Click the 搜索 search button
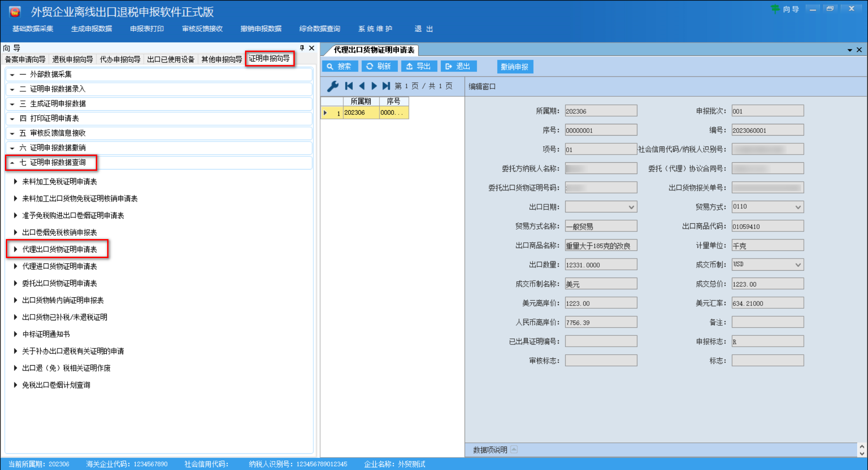This screenshot has width=868, height=470. [x=340, y=66]
